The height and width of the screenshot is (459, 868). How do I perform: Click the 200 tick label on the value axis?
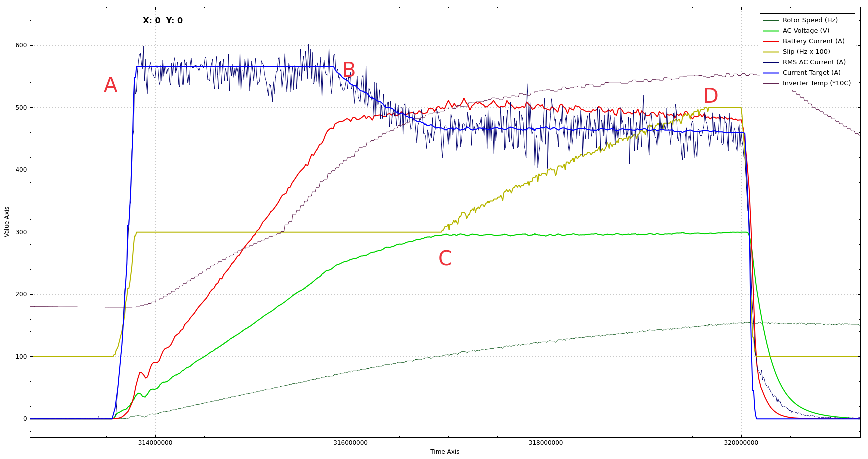click(x=21, y=294)
